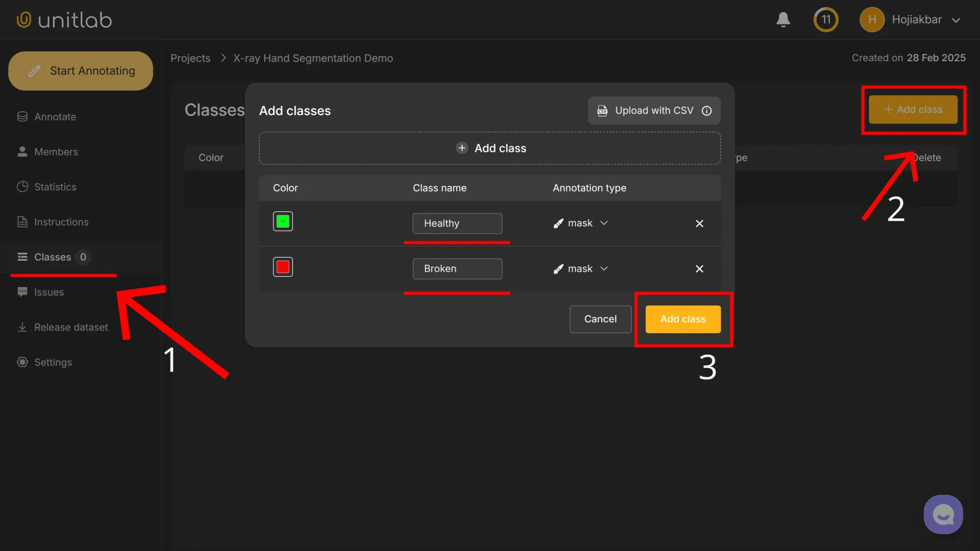
Task: Change the green color swatch for Healthy
Action: 283,221
